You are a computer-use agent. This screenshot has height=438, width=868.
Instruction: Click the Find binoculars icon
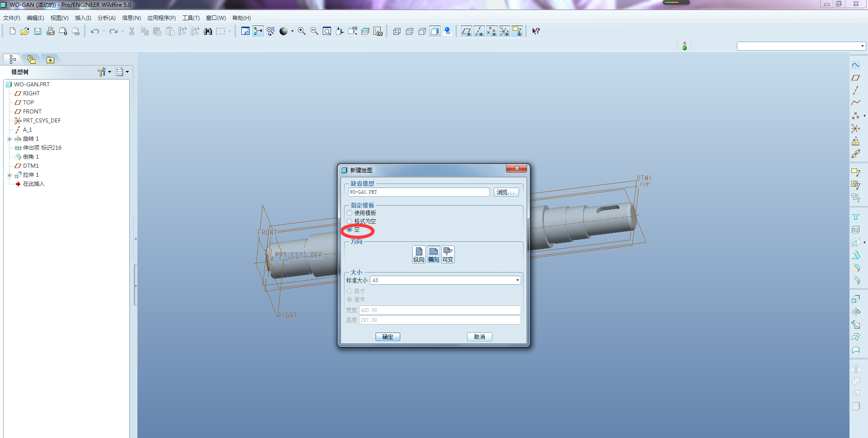208,31
